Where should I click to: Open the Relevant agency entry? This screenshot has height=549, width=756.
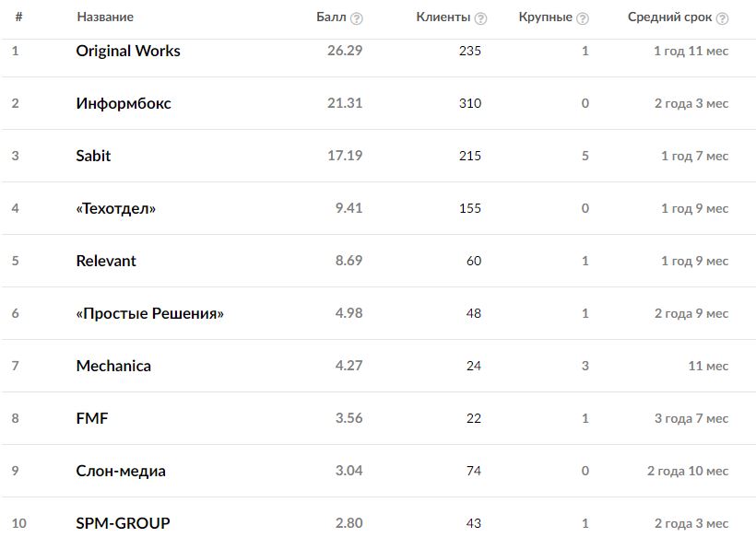coord(106,261)
